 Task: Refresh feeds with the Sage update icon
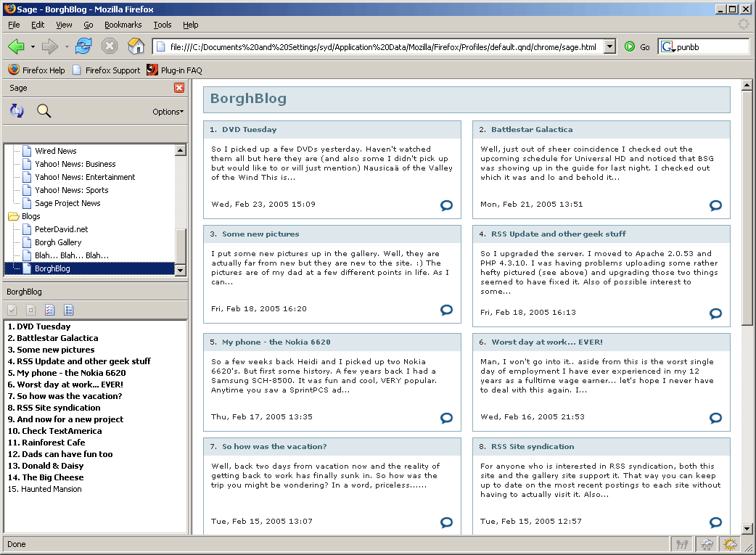click(x=17, y=111)
